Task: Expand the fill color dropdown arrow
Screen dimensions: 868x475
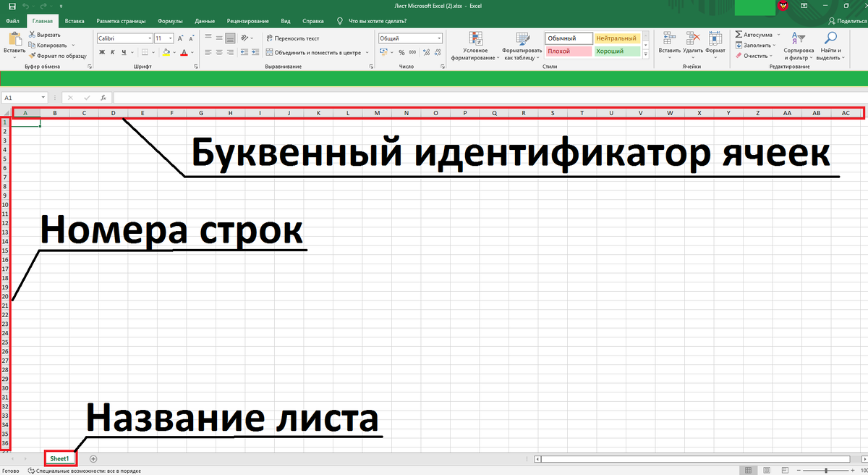Action: (174, 52)
